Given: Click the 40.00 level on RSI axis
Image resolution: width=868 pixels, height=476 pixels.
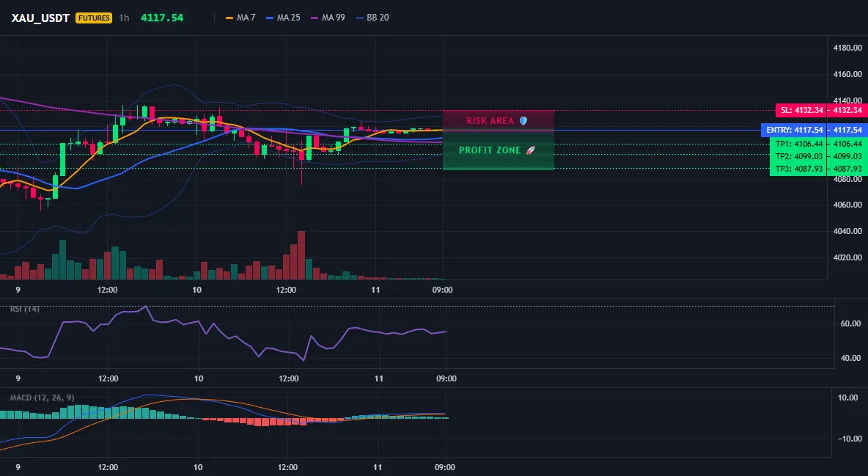Looking at the screenshot, I should point(850,358).
